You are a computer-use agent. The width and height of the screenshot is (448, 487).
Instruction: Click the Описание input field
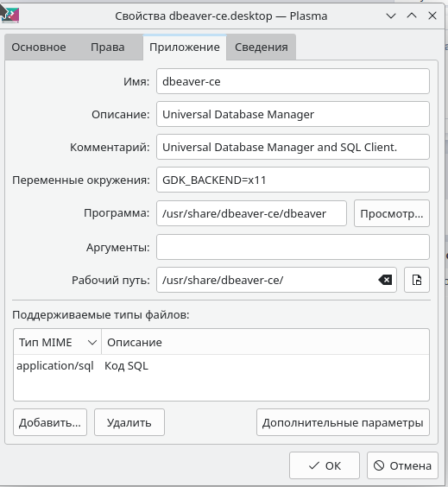[x=293, y=114]
